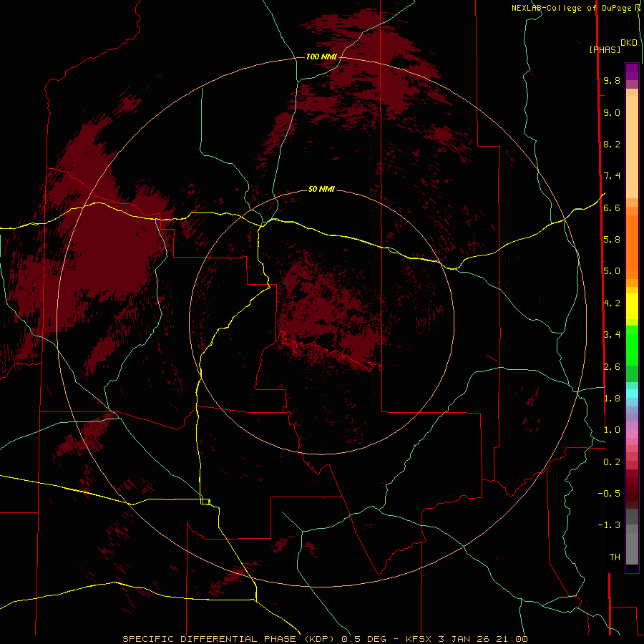This screenshot has width=644, height=644.
Task: Click the 8.2 legend value
Action: coord(612,144)
